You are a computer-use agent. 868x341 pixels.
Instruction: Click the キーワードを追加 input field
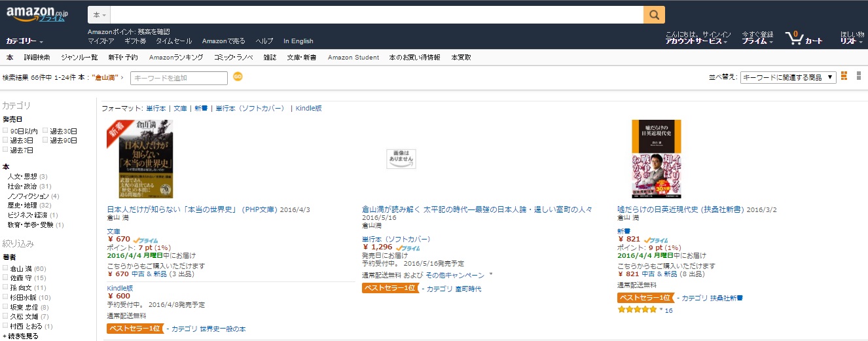click(179, 78)
